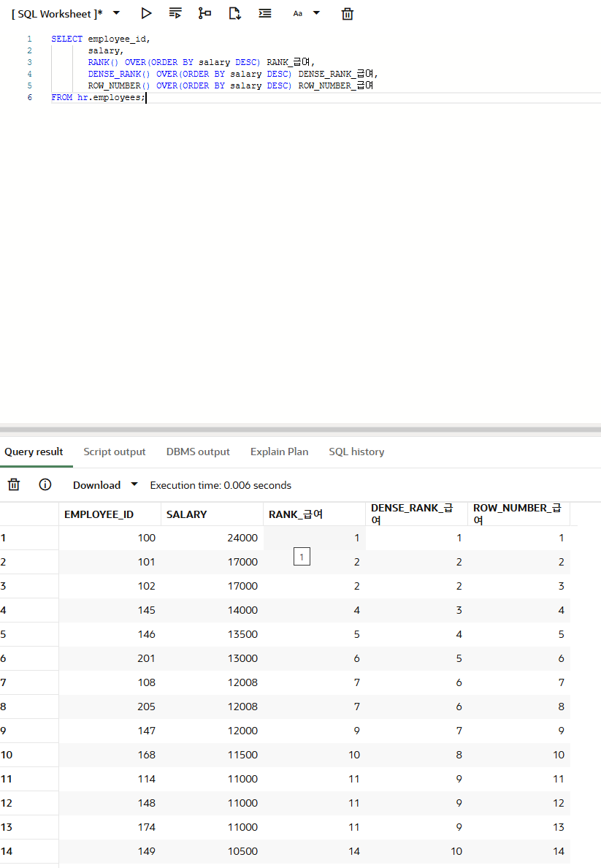Image resolution: width=601 pixels, height=868 pixels.
Task: Click the SELECT line in editor
Action: tap(101, 39)
